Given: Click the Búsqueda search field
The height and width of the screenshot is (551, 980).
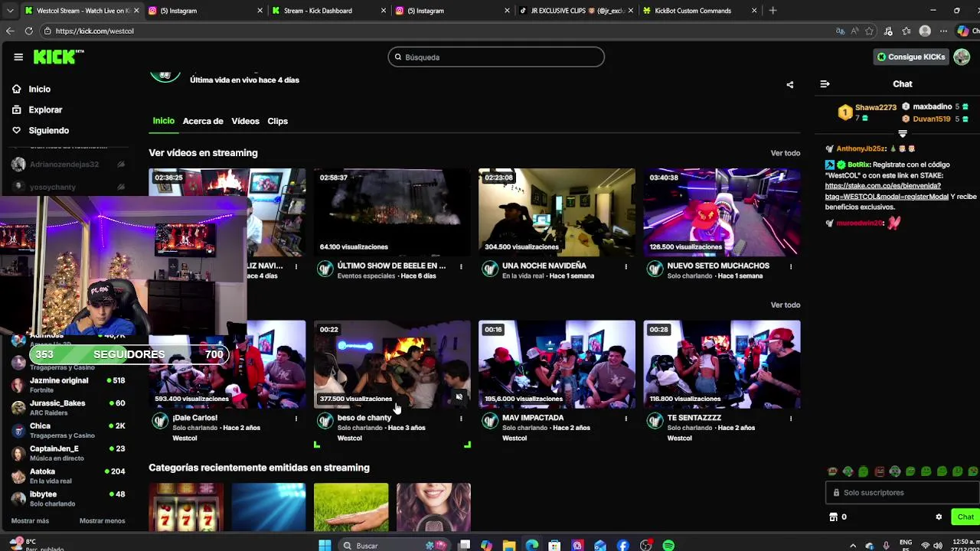Looking at the screenshot, I should [x=496, y=57].
